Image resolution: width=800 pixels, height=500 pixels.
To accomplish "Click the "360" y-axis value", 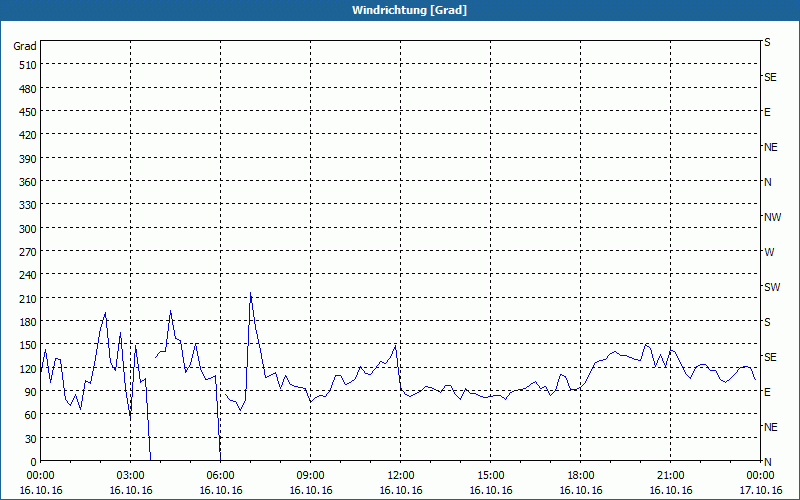I will tap(29, 182).
